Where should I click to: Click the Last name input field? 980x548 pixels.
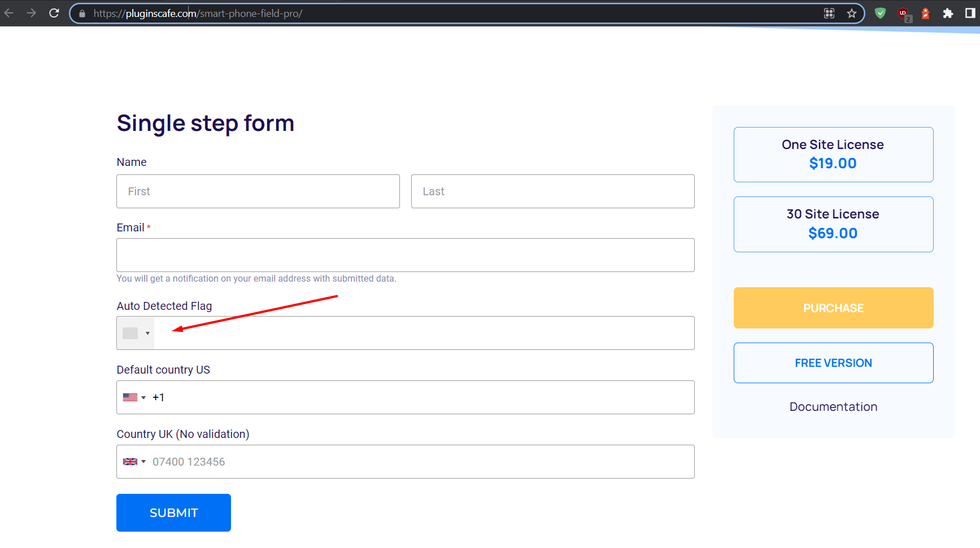point(553,191)
